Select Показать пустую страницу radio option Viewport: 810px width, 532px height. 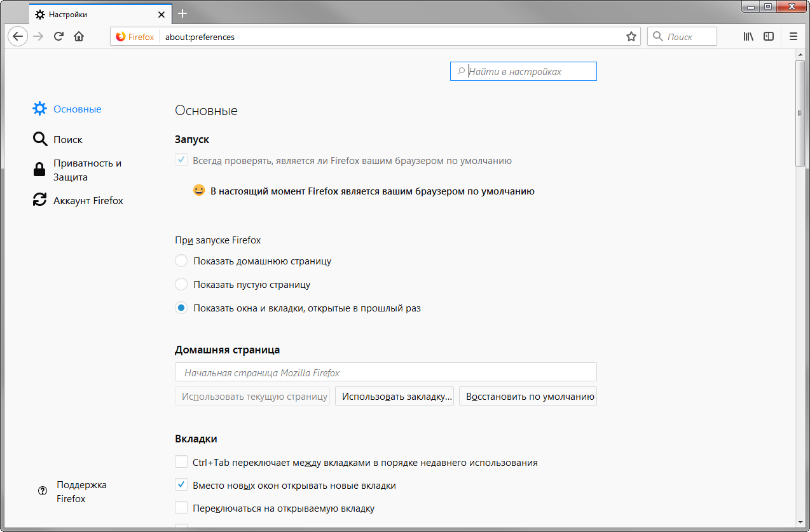point(181,284)
